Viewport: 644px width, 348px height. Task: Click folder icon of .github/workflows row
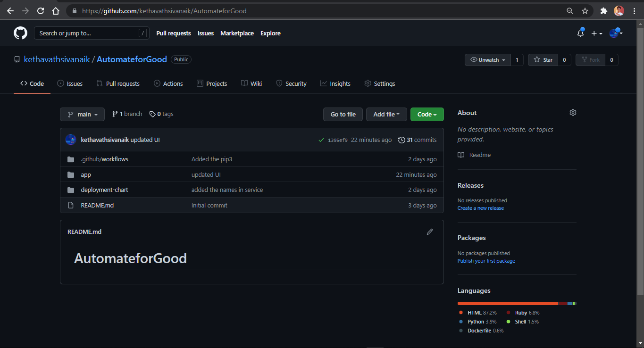71,159
